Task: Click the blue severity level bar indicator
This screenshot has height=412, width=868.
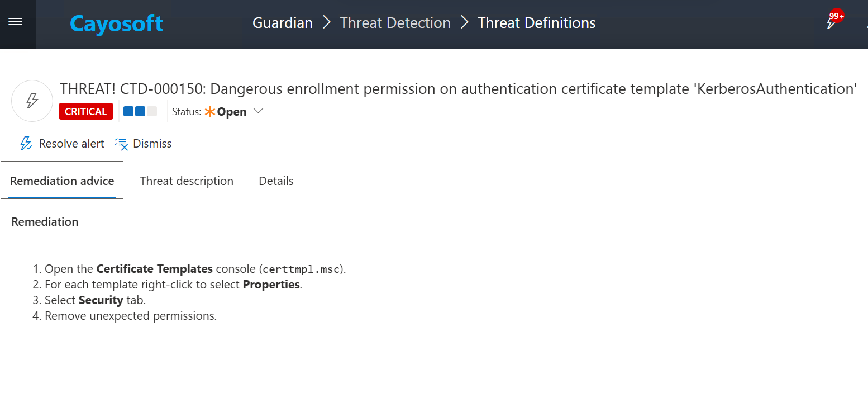Action: [140, 111]
